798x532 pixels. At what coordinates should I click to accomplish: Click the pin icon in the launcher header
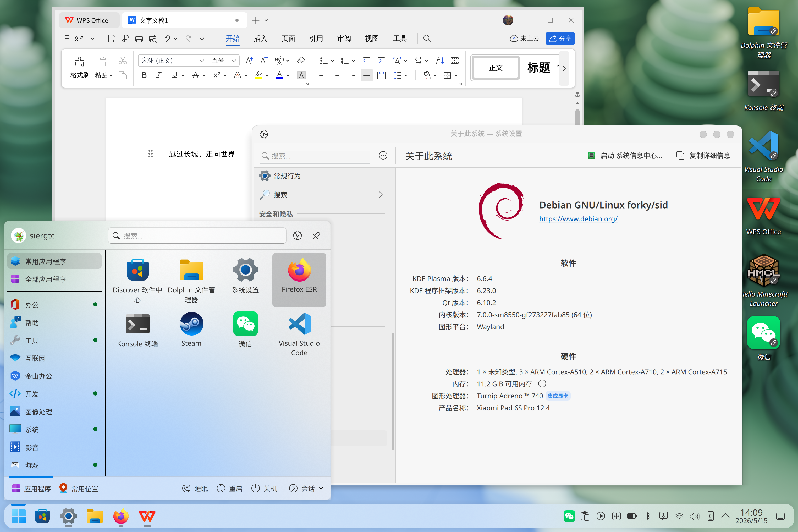(316, 236)
